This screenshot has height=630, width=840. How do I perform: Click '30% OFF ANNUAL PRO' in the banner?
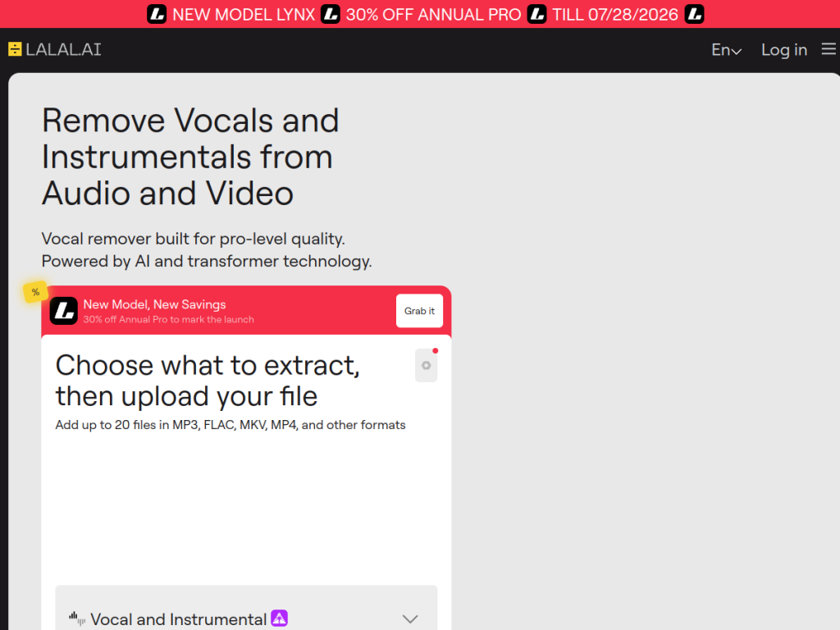433,15
